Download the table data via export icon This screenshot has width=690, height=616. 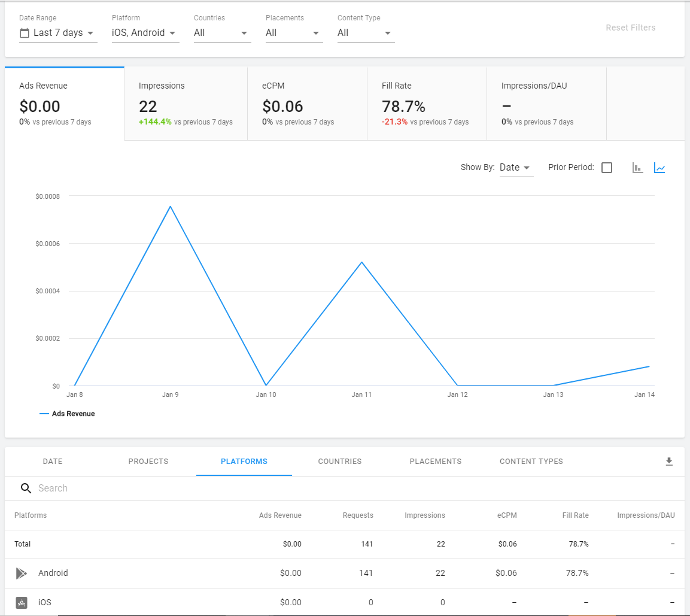tap(669, 461)
